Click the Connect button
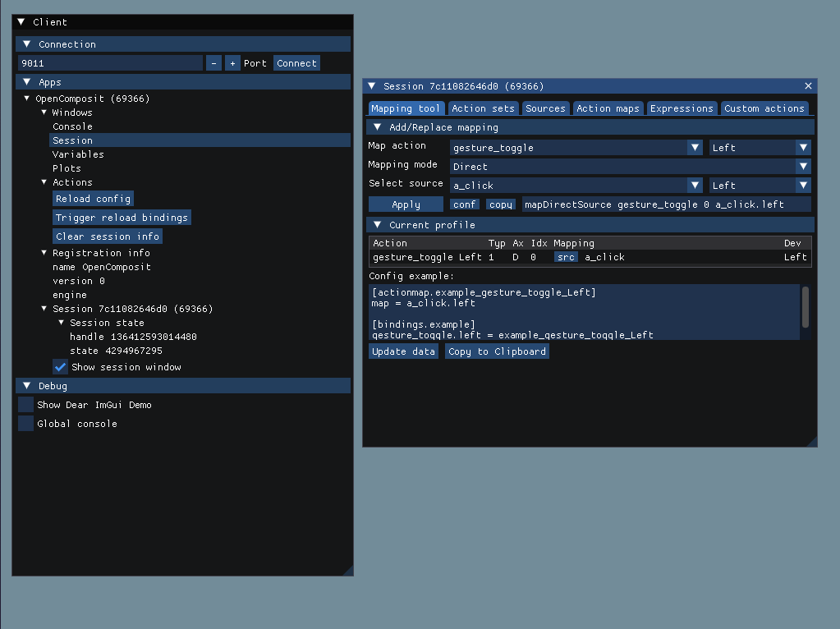The width and height of the screenshot is (840, 629). (x=296, y=62)
